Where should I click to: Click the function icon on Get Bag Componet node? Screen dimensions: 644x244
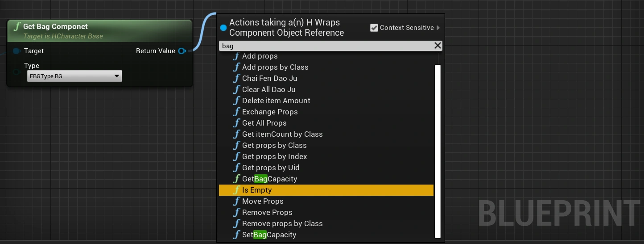point(17,27)
